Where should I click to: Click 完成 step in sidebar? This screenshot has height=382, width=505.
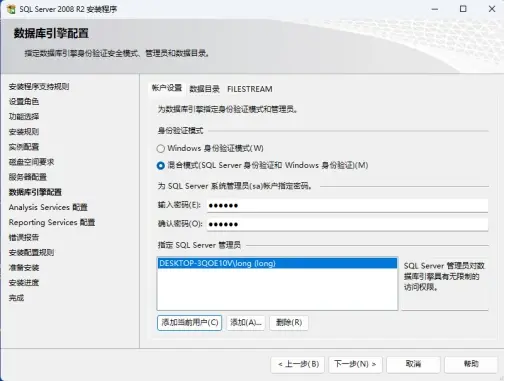point(16,298)
